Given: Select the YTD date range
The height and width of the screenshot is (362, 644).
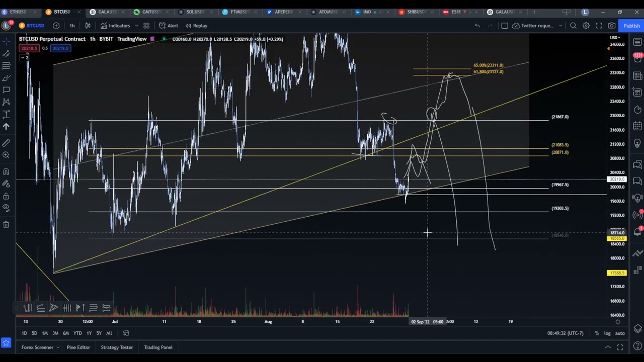Looking at the screenshot, I should pyautogui.click(x=77, y=333).
